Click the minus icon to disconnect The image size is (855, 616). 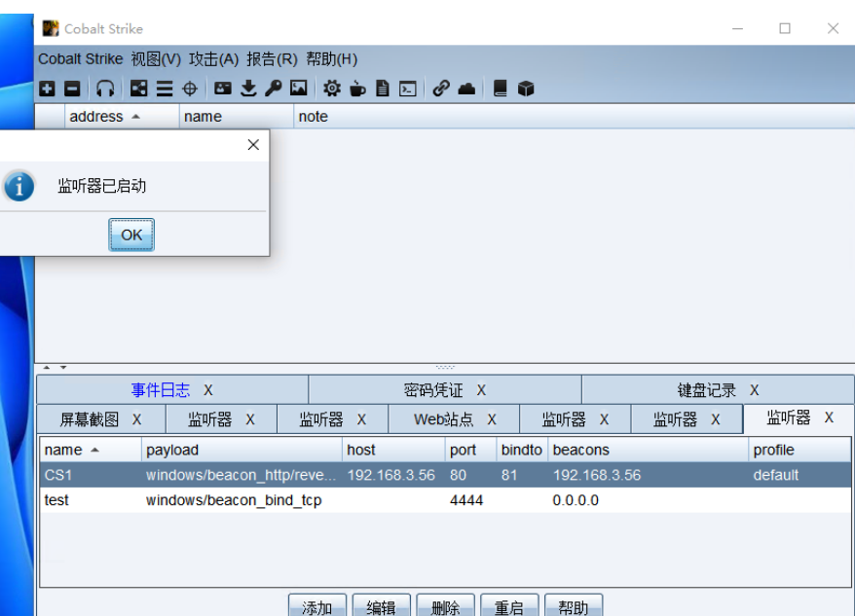[x=72, y=89]
